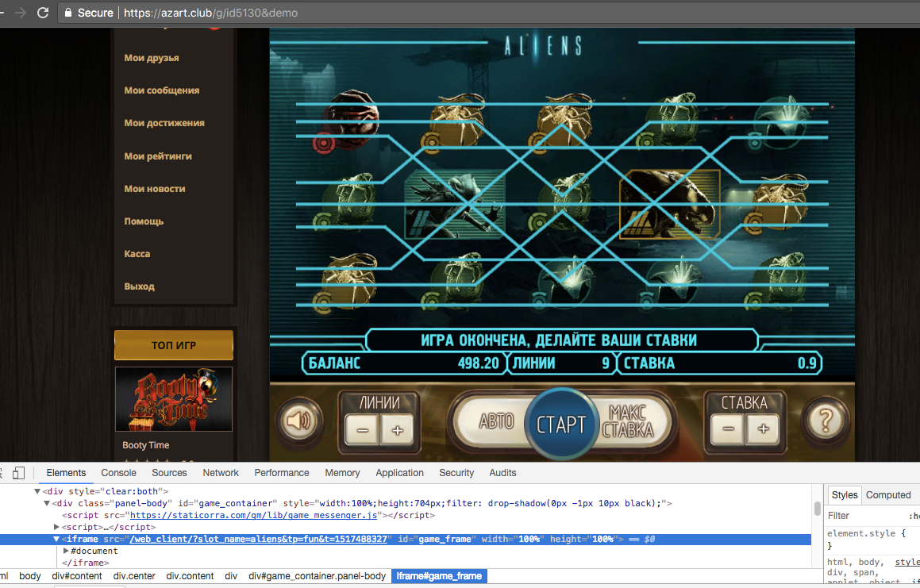Image resolution: width=920 pixels, height=588 pixels.
Task: Decrease bet with СТАВКА minus button
Action: [728, 429]
